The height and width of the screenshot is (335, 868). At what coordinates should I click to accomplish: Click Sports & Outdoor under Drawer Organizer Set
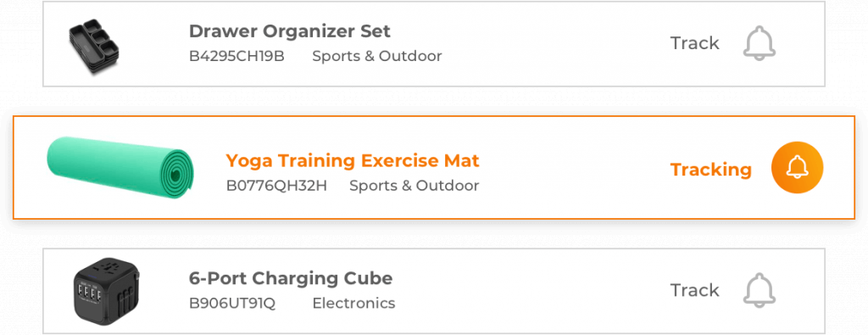tap(377, 57)
